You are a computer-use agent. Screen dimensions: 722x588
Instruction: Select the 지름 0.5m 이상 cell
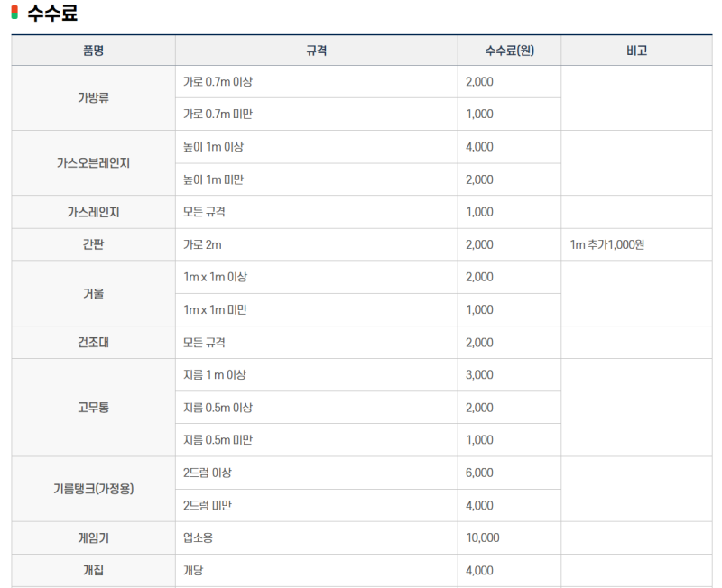click(x=317, y=408)
